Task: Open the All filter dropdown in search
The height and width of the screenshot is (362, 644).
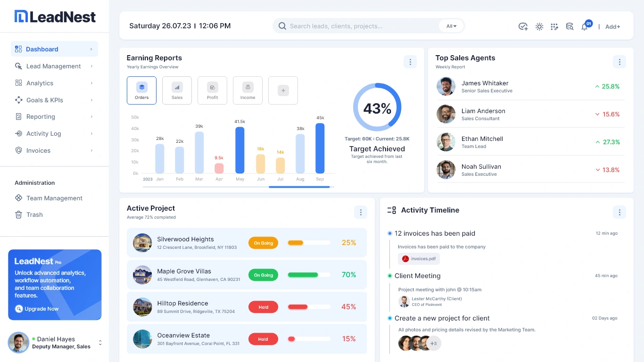Action: (x=451, y=26)
